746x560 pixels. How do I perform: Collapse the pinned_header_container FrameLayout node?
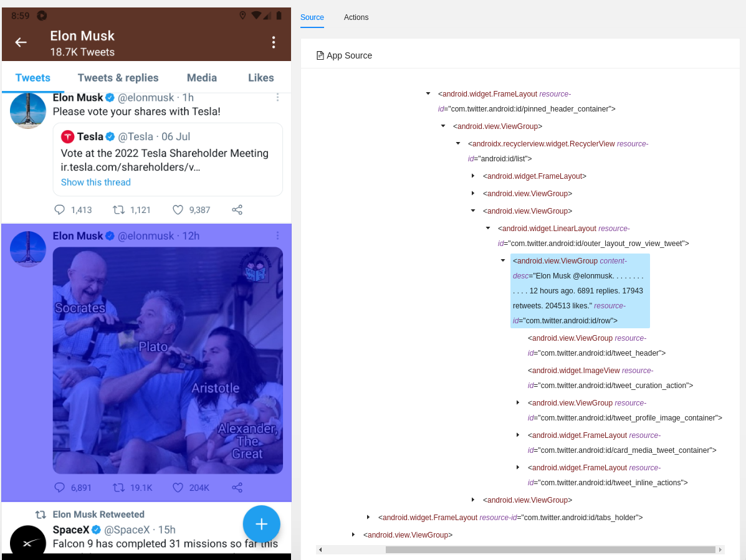428,94
